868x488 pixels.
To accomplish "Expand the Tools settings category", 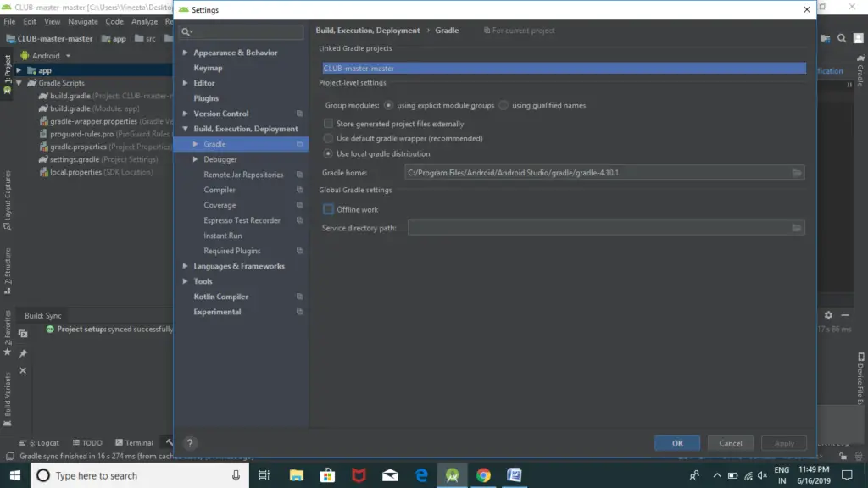I will (186, 281).
